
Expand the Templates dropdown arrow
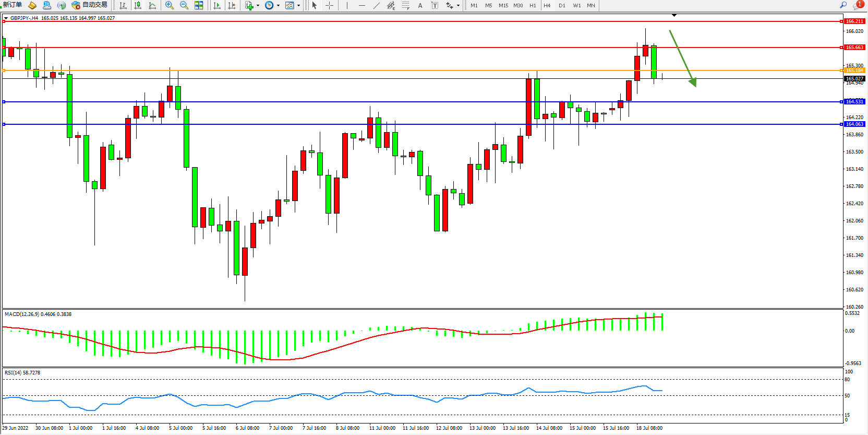(298, 6)
